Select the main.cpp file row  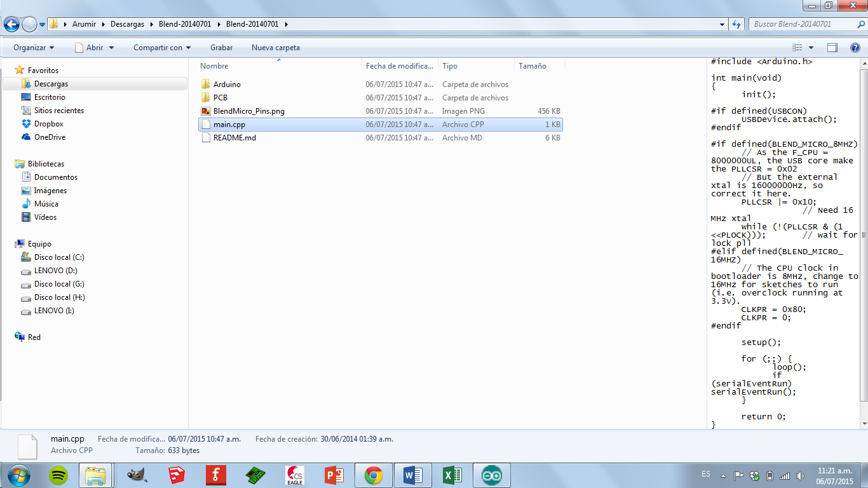[381, 125]
